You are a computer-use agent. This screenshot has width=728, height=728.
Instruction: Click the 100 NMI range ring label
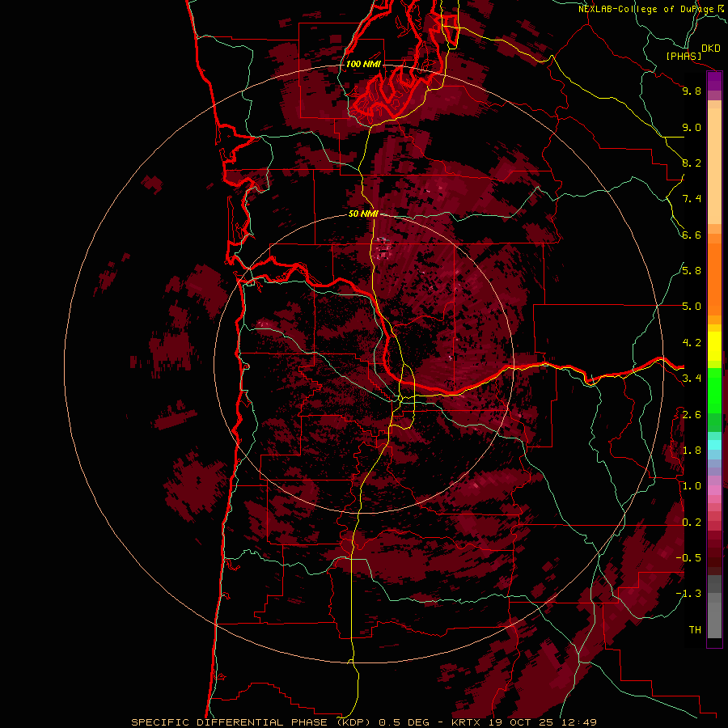pyautogui.click(x=363, y=64)
